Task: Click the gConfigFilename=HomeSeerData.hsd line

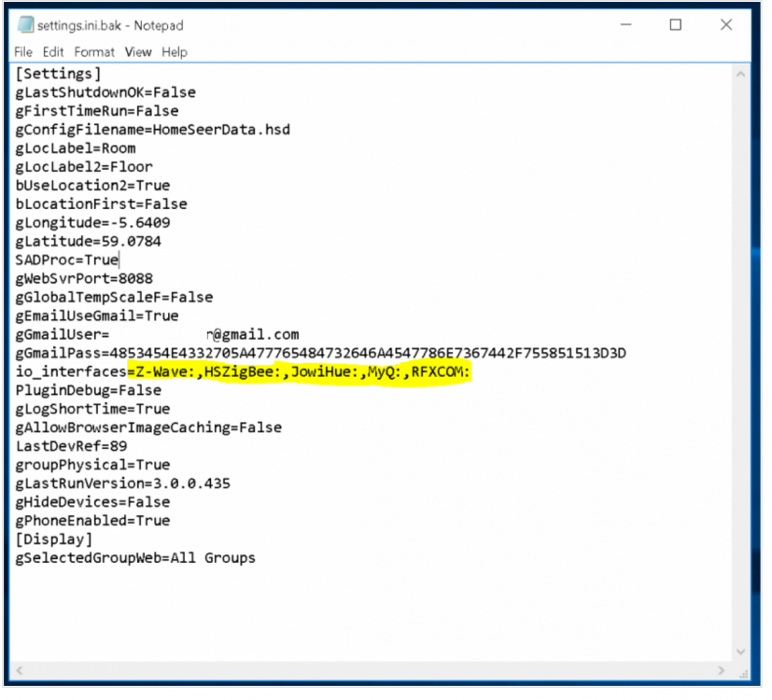Action: pos(153,130)
